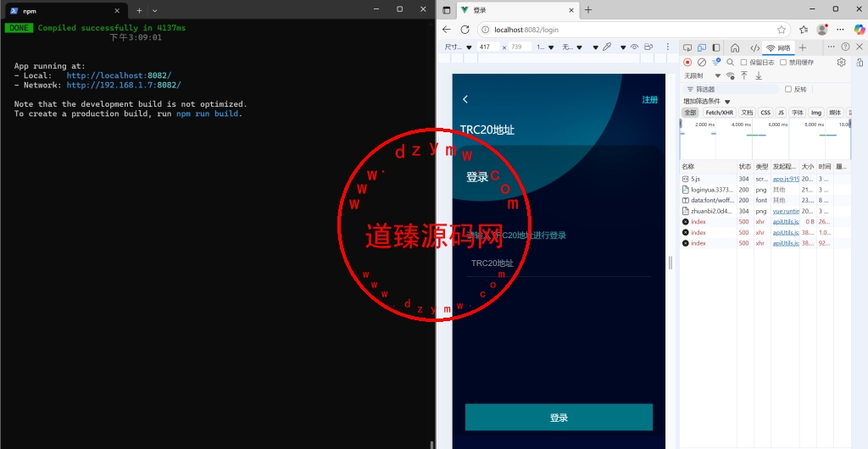
Task: Filter requests by CSS
Action: click(x=765, y=112)
